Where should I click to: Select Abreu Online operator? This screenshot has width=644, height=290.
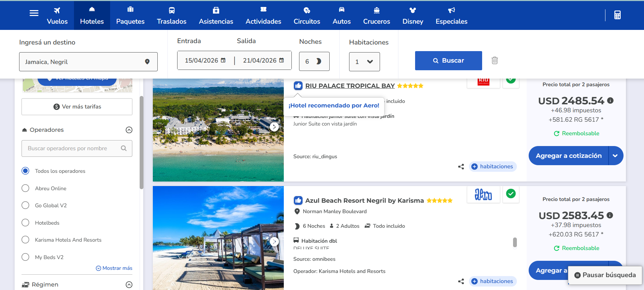[25, 188]
